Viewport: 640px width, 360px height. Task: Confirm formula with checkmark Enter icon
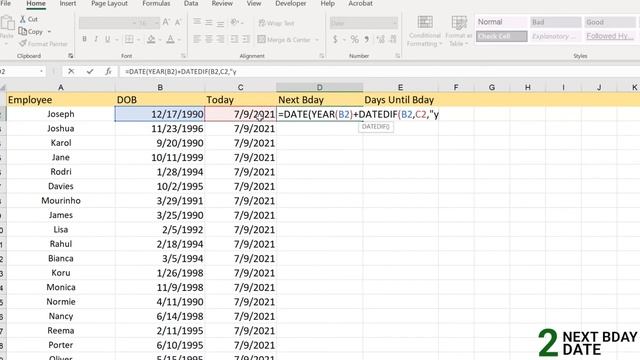90,71
